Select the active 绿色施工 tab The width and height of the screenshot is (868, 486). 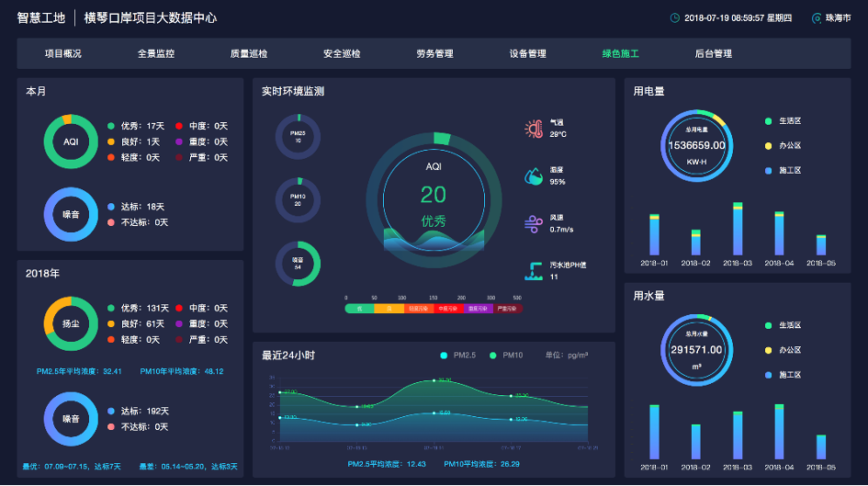621,53
